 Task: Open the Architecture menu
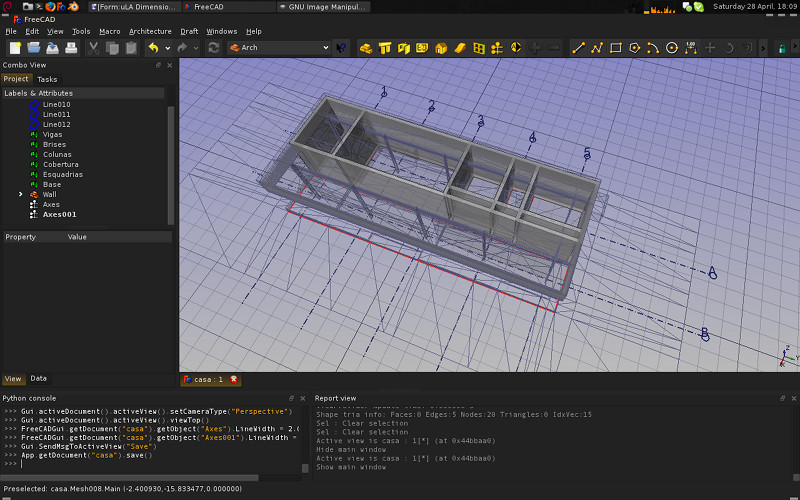tap(150, 31)
